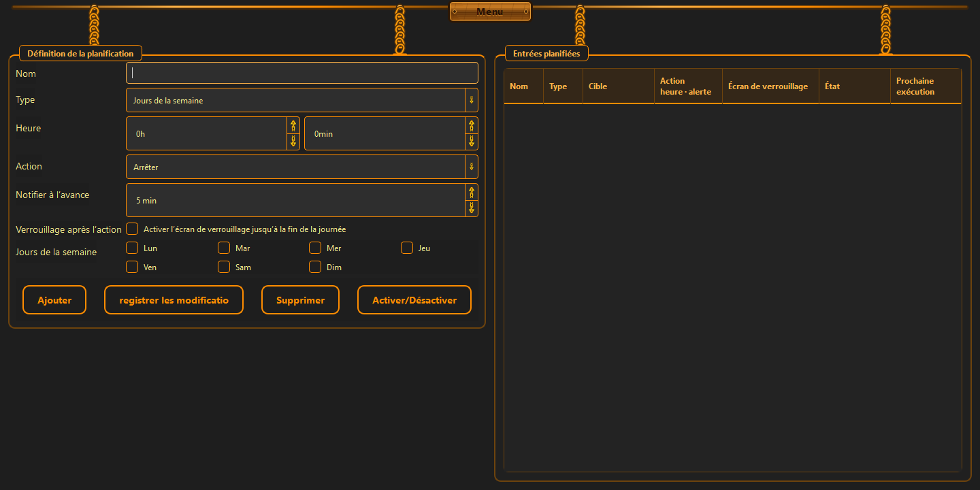Decrease advance notification with down arrow
The width and height of the screenshot is (980, 490).
pyautogui.click(x=472, y=208)
